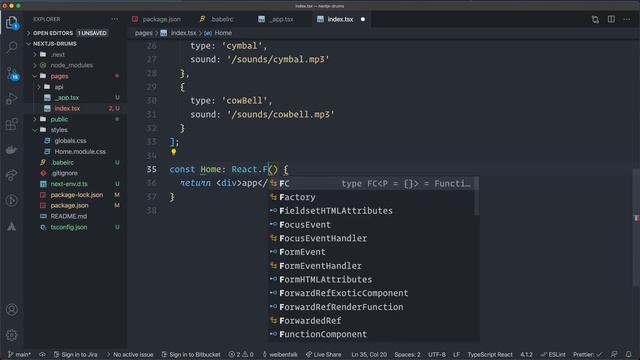The image size is (640, 360).
Task: Click Sign in to Bitbucket
Action: pyautogui.click(x=191, y=354)
